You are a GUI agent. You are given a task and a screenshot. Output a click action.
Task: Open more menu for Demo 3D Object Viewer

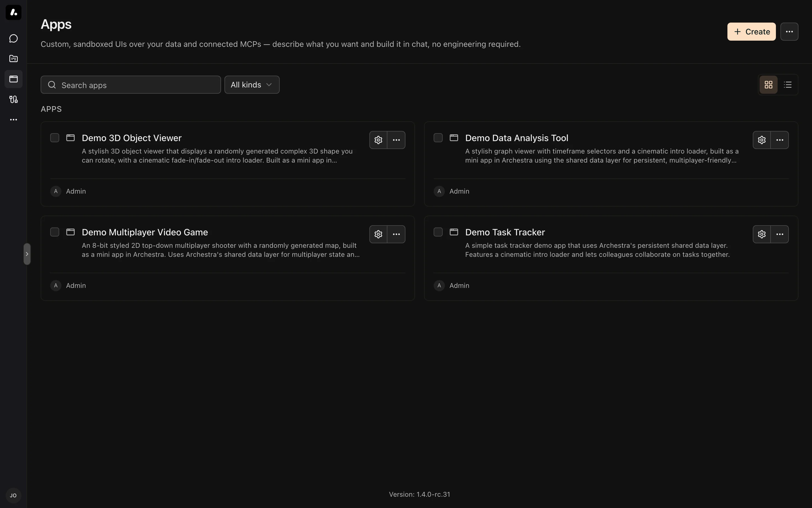396,140
